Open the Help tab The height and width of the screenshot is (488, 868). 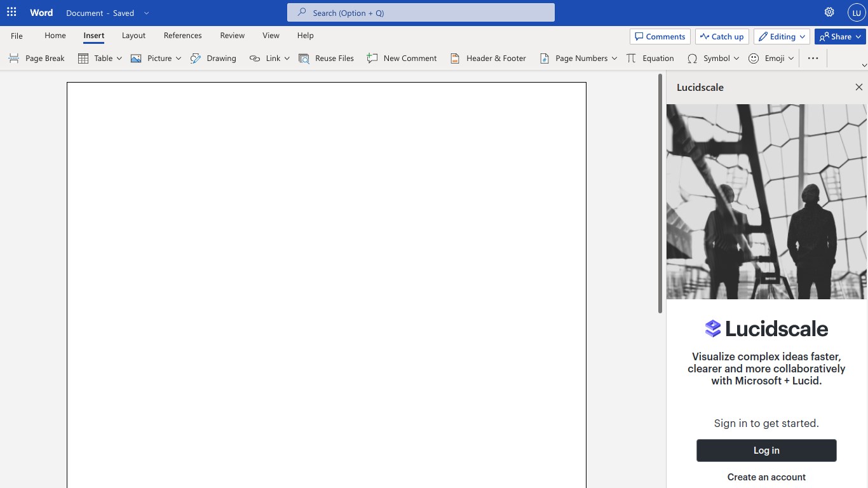click(306, 36)
